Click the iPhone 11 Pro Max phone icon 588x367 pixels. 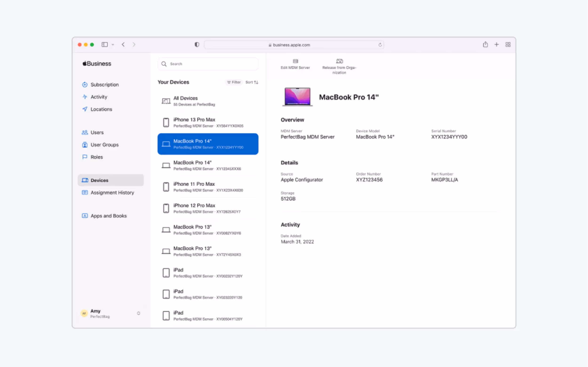pyautogui.click(x=166, y=187)
